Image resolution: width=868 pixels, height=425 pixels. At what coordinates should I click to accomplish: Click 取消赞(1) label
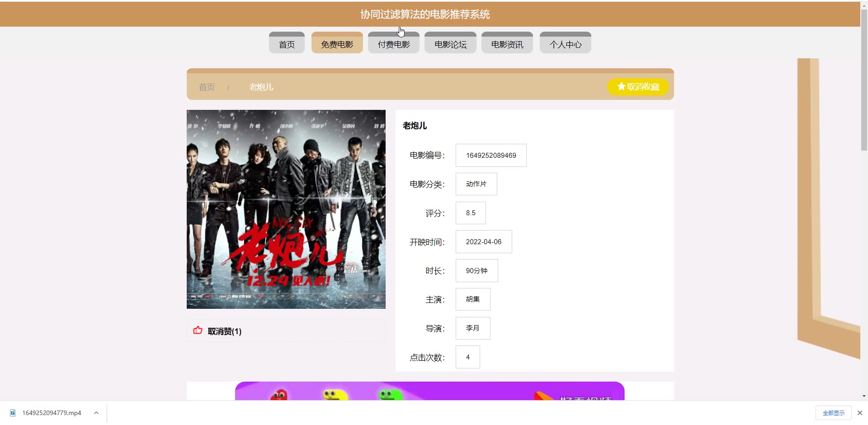pos(225,331)
